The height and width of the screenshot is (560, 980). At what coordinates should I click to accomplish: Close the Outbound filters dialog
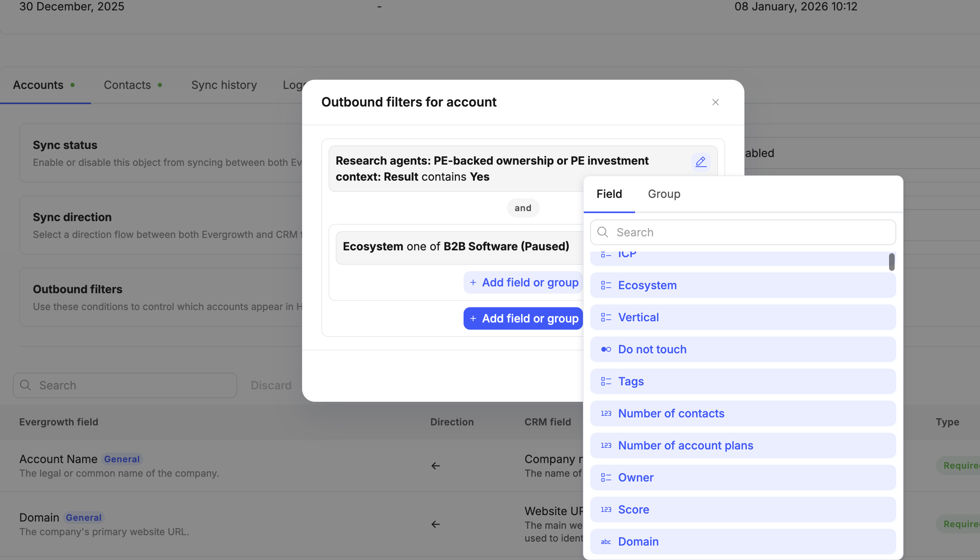(715, 102)
